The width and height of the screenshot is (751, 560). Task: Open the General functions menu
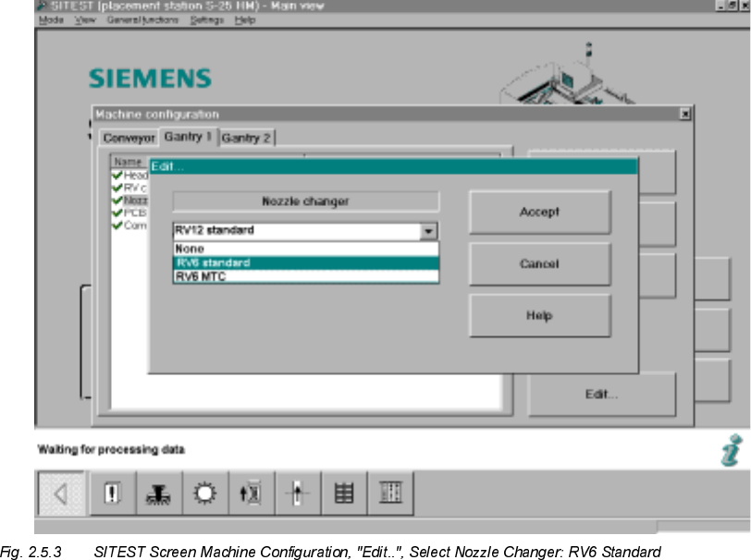[142, 20]
